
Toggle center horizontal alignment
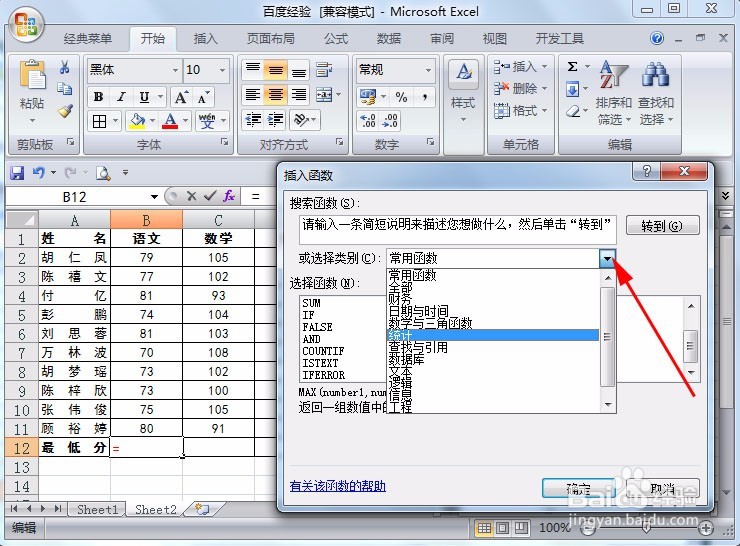coord(276,95)
